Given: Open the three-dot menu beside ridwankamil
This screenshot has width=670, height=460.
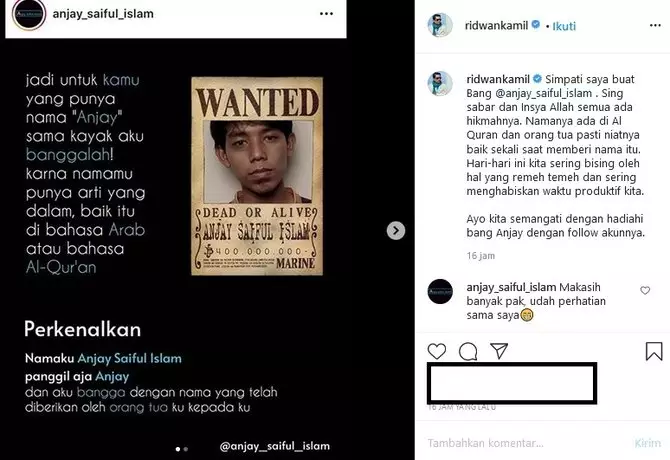Looking at the screenshot, I should click(655, 26).
